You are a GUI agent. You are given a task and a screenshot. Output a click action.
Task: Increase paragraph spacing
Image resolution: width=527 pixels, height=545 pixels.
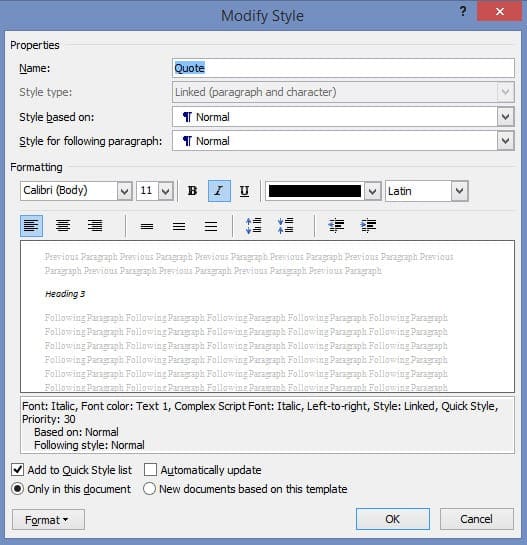click(254, 226)
